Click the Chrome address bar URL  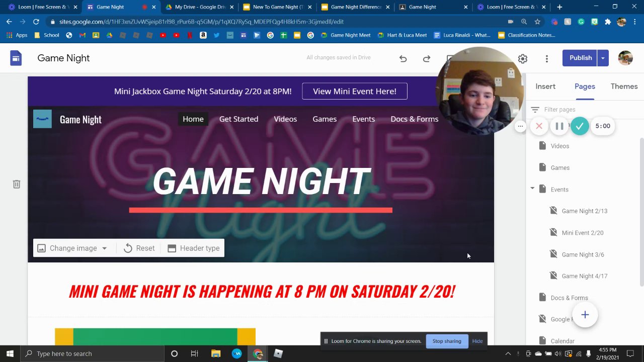(x=201, y=22)
